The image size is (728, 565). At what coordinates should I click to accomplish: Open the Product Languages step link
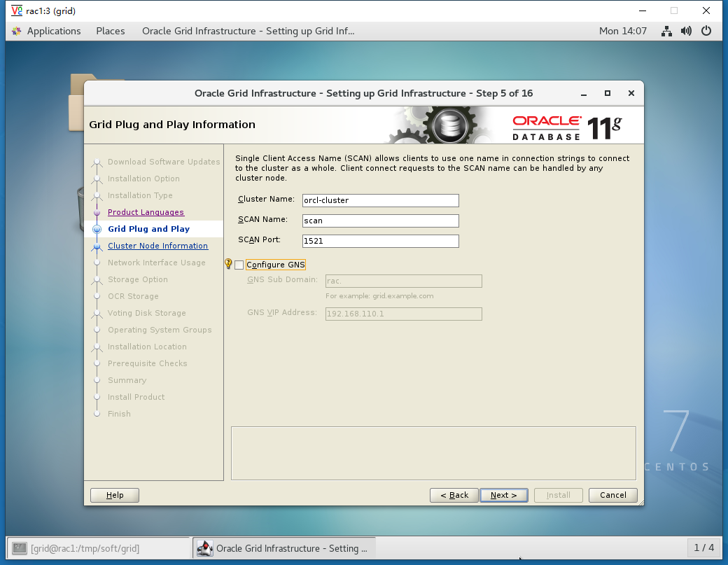146,212
